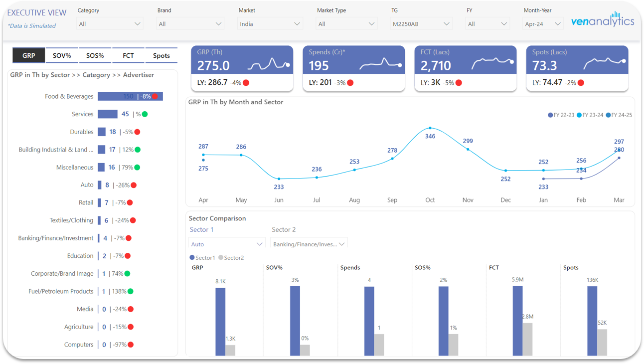Click the EXECUTIVE VIEW title

click(37, 12)
